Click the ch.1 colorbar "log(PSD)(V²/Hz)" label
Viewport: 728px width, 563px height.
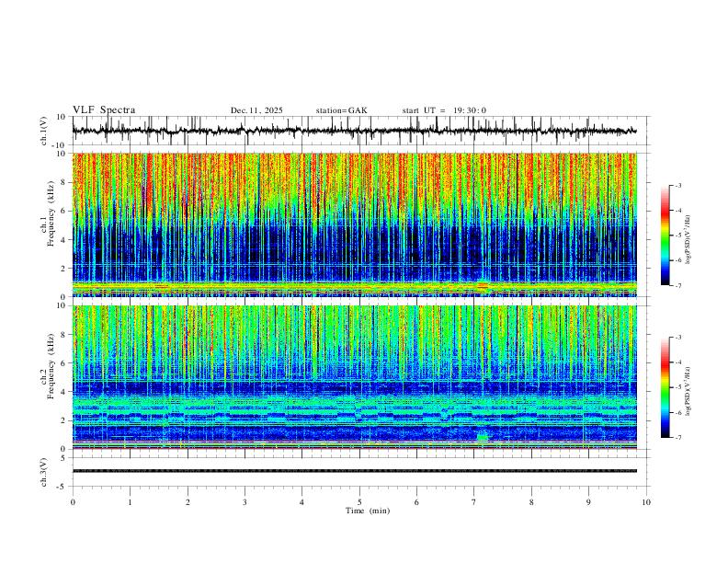[688, 240]
